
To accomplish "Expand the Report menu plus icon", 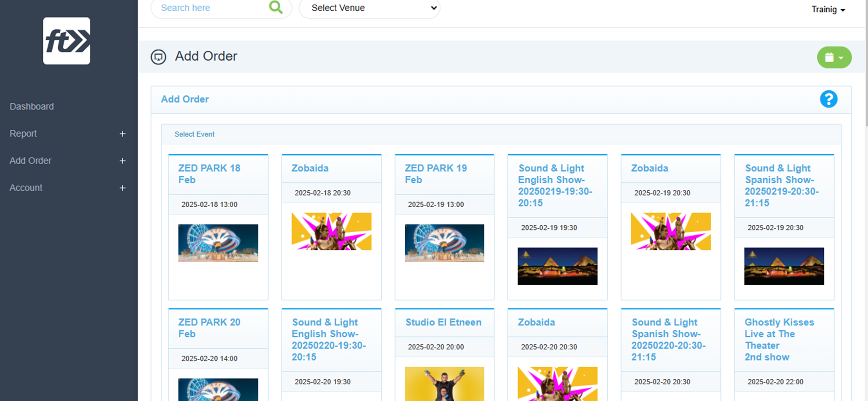I will [x=122, y=134].
